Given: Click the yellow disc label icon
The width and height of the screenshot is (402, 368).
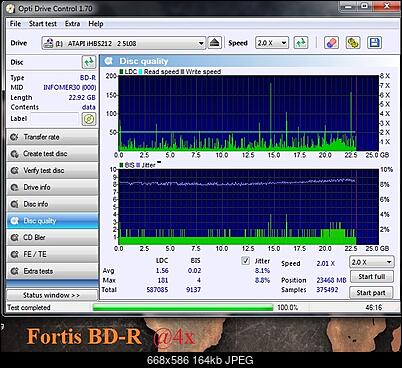Looking at the screenshot, I should [89, 119].
